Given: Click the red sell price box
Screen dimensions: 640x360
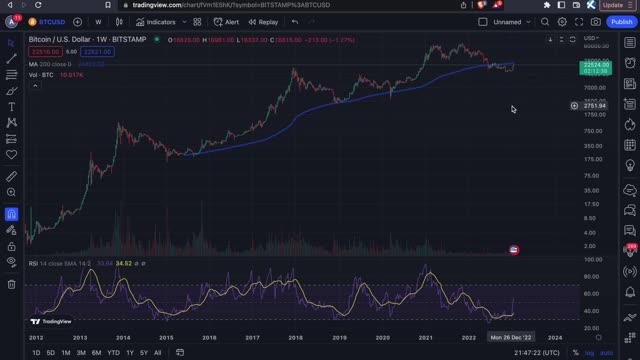Looking at the screenshot, I should coord(45,52).
